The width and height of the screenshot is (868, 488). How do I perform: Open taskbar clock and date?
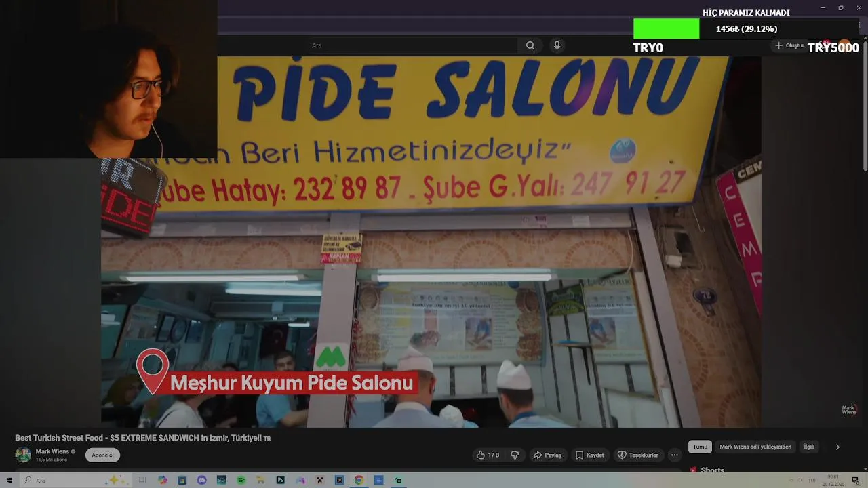[x=833, y=481]
